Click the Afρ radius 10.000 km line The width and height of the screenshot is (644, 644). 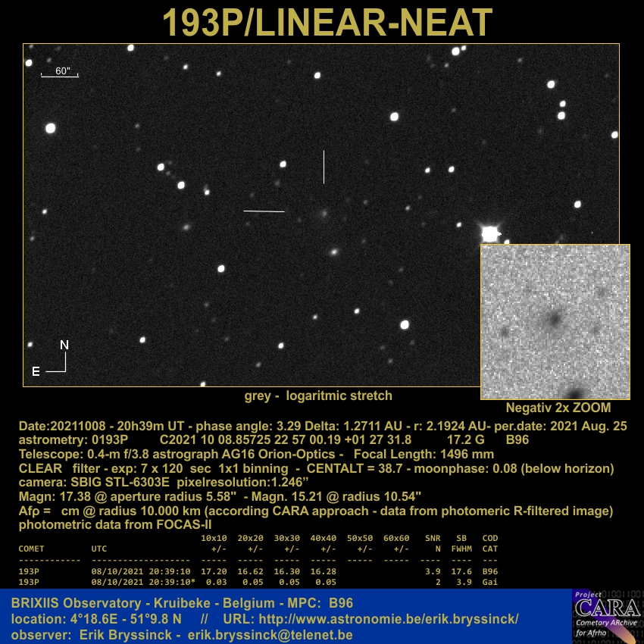[x=316, y=511]
